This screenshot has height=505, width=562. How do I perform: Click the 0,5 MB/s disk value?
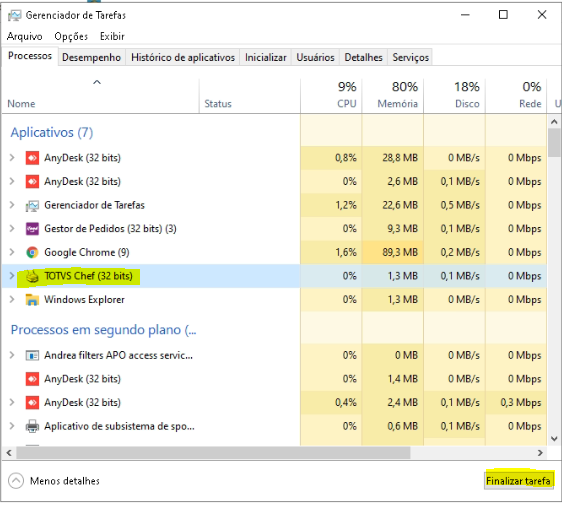click(460, 205)
